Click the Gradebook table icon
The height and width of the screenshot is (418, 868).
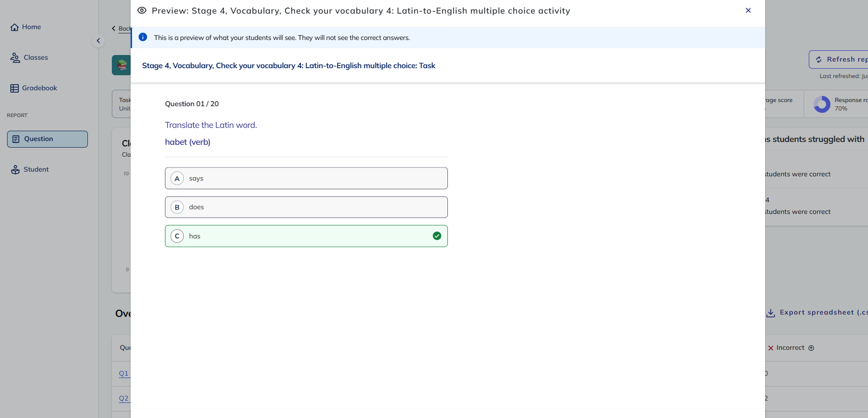(x=15, y=88)
